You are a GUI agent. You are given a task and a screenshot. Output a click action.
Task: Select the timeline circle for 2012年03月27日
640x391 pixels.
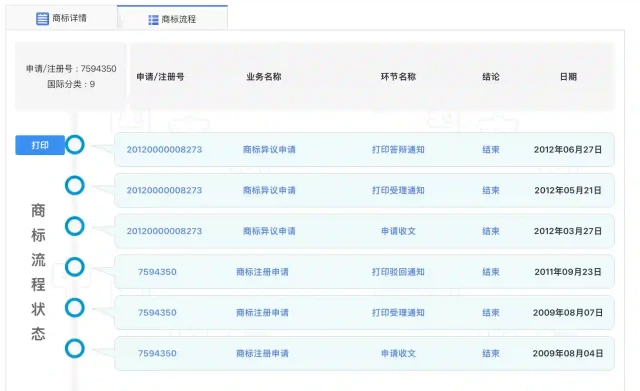tap(75, 226)
